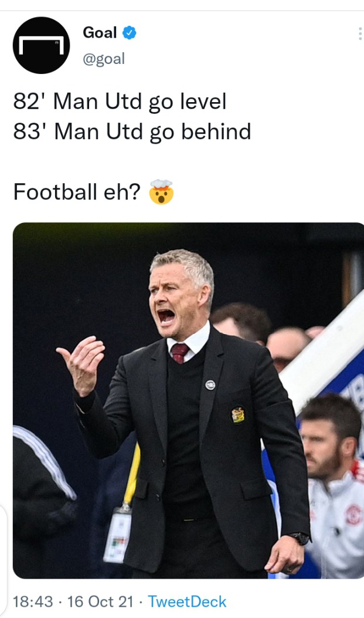
Task: Open the TweetDeck source link
Action: coord(187,602)
